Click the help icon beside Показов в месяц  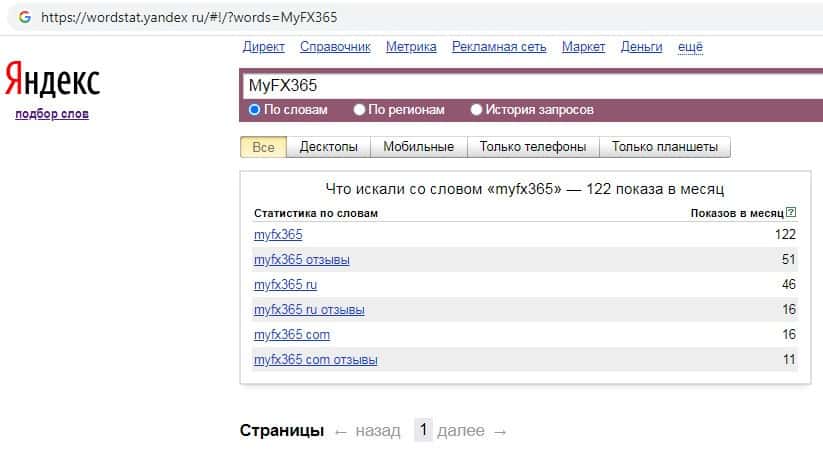pos(791,213)
